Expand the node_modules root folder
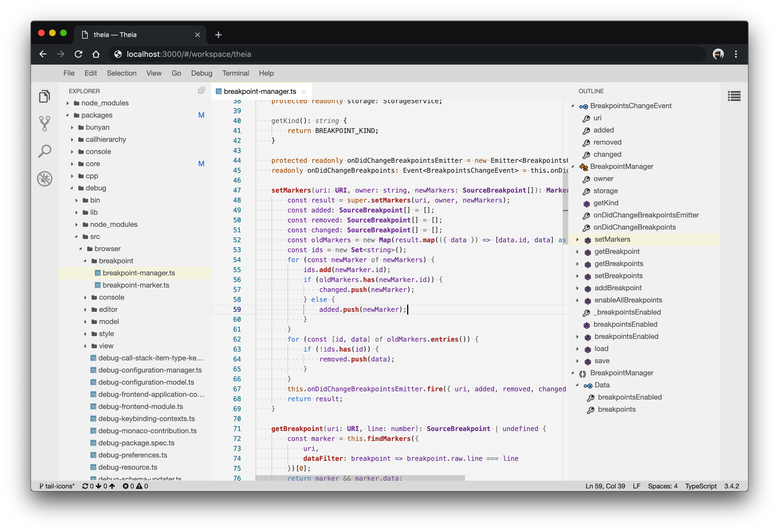Screen dimensions: 779x532 (x=68, y=103)
